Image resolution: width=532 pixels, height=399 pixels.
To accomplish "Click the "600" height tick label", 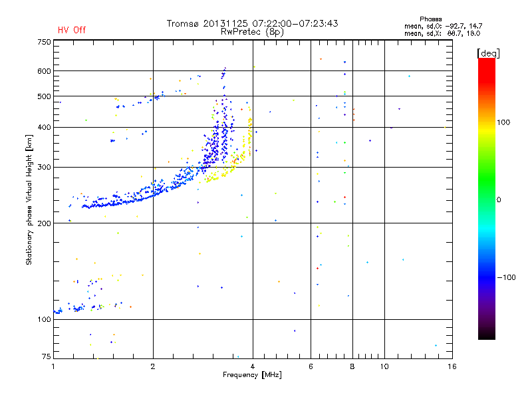I will (44, 71).
